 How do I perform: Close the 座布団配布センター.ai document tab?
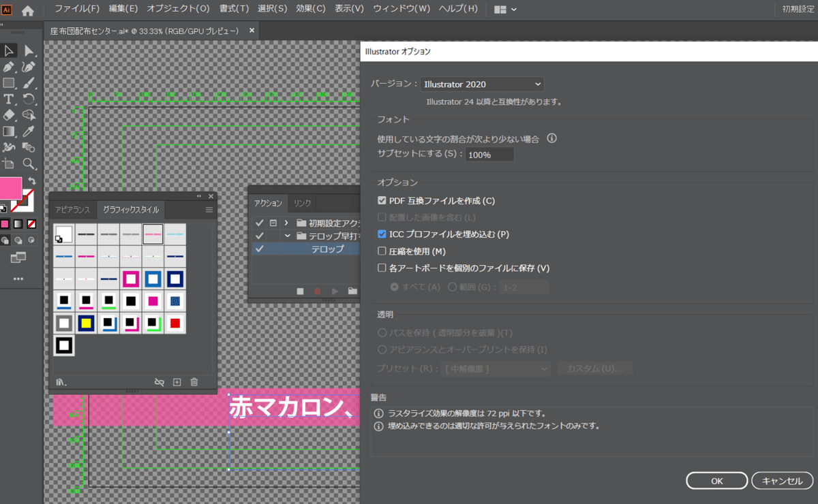(x=252, y=31)
